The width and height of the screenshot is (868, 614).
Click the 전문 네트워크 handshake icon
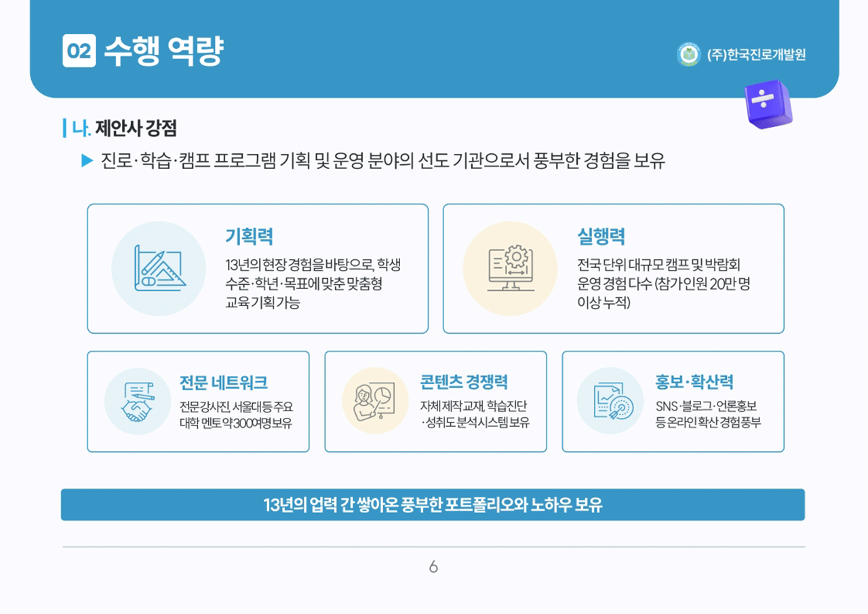[138, 401]
